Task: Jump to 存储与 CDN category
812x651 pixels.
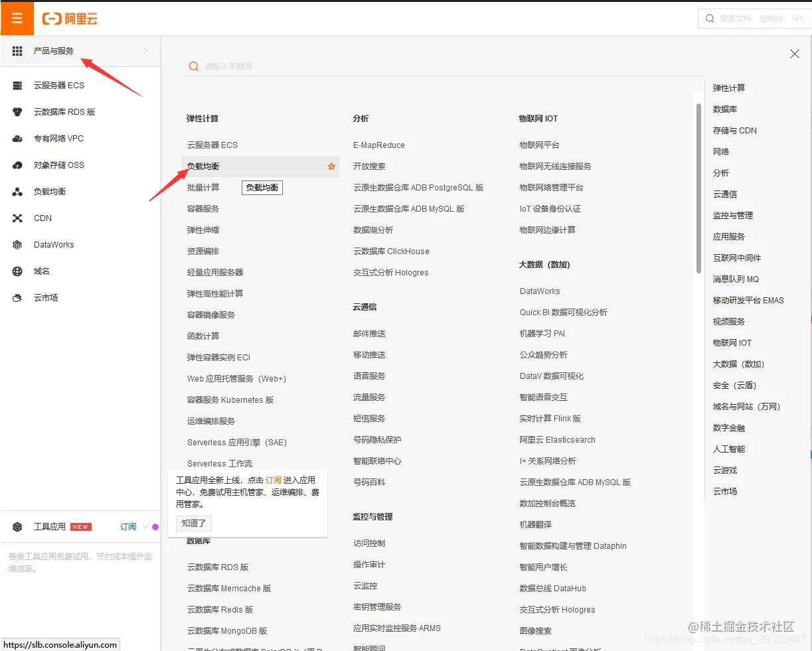Action: coord(734,131)
